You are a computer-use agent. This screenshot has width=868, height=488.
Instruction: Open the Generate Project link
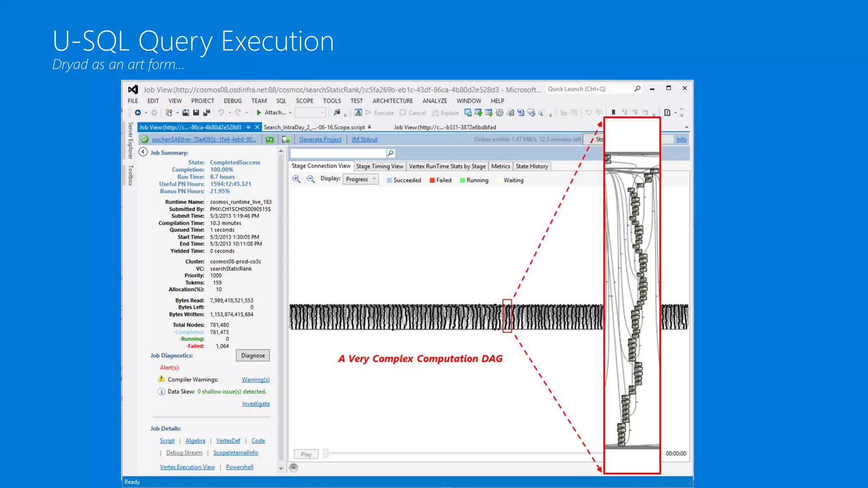tap(320, 139)
